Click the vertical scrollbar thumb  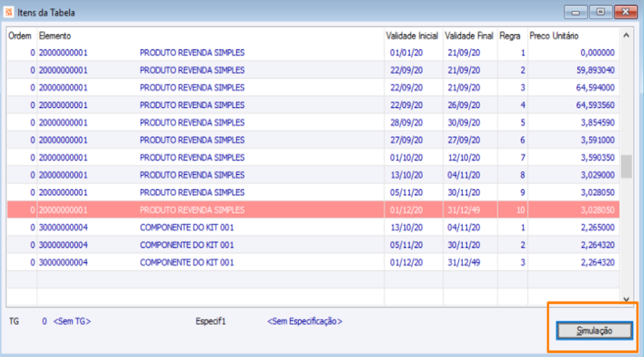pyautogui.click(x=626, y=167)
